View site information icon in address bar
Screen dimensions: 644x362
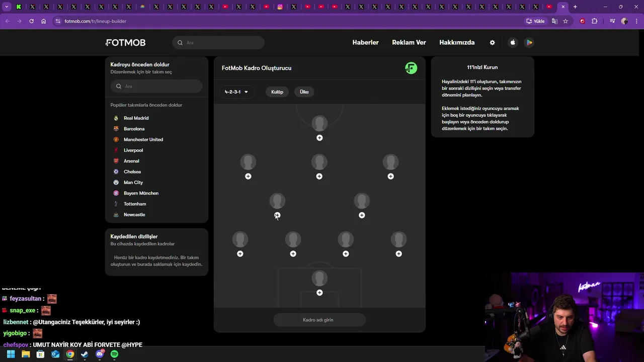[x=58, y=21]
